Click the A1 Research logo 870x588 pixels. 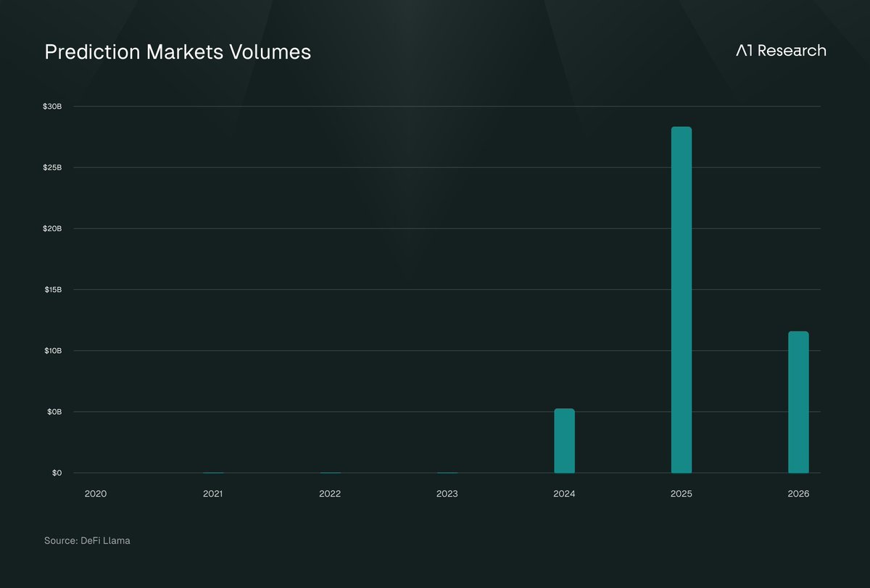[781, 51]
